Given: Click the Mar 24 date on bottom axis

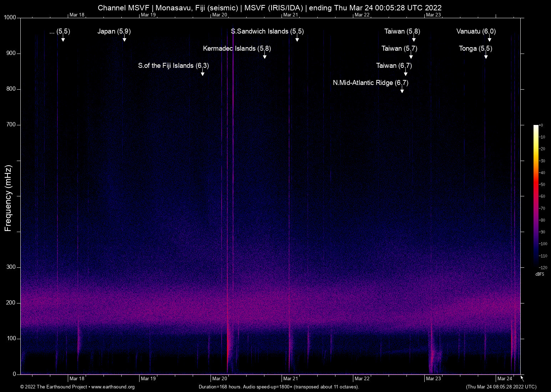Looking at the screenshot, I should (x=505, y=379).
